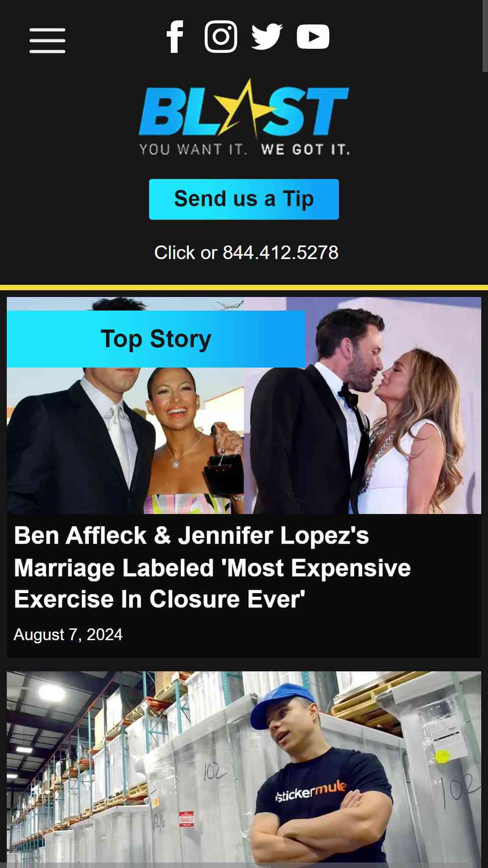Image resolution: width=488 pixels, height=868 pixels.
Task: Click the Top Story banner label
Action: tap(156, 339)
